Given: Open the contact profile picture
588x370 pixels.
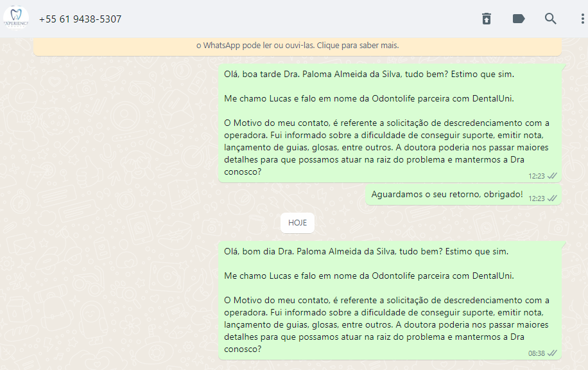Looking at the screenshot, I should point(16,18).
